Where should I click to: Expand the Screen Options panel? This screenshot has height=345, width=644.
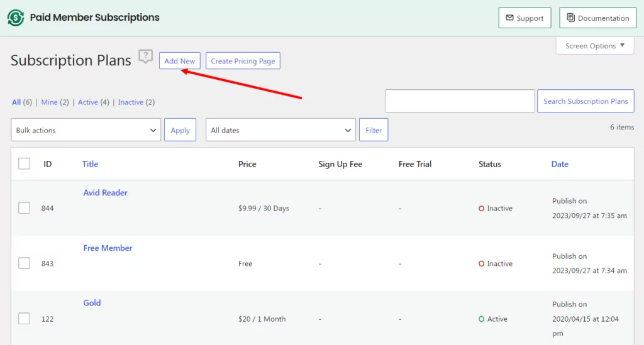point(595,45)
